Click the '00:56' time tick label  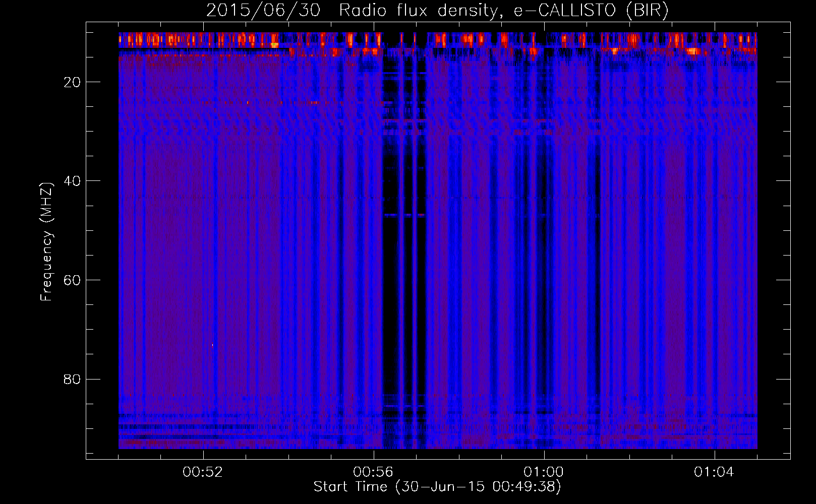373,472
